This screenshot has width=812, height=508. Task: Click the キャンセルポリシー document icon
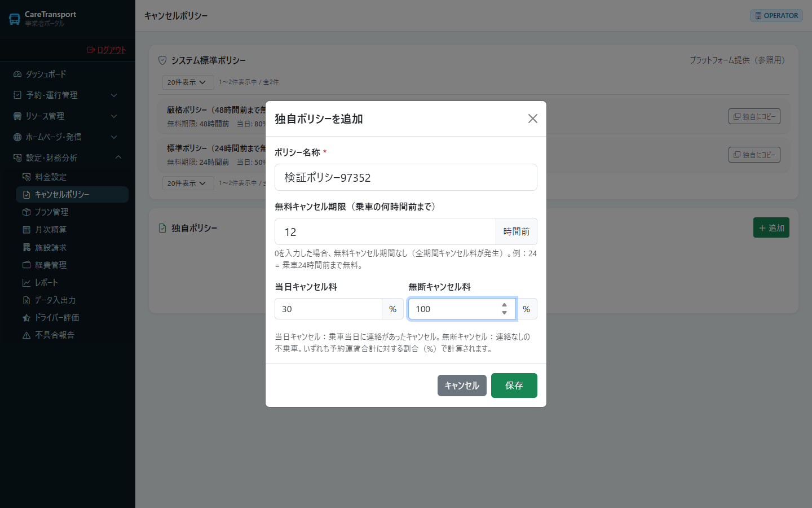(x=27, y=194)
